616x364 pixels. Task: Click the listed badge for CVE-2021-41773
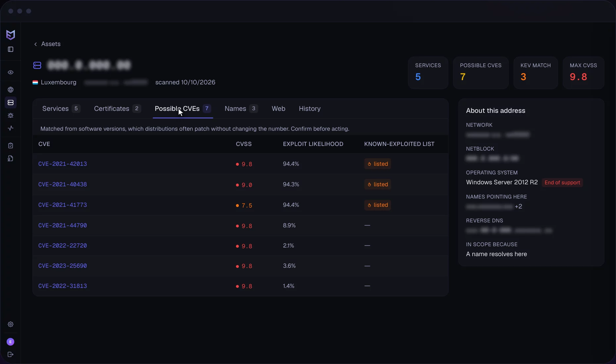coord(378,205)
